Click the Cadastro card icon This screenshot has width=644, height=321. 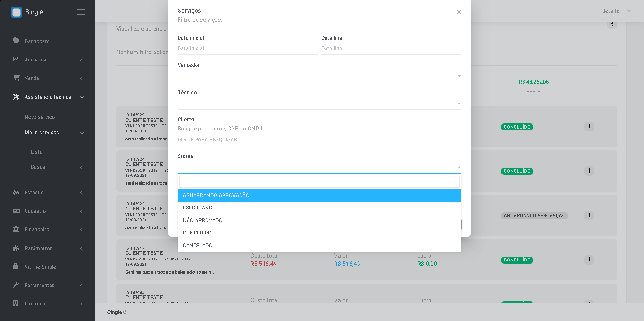[16, 211]
